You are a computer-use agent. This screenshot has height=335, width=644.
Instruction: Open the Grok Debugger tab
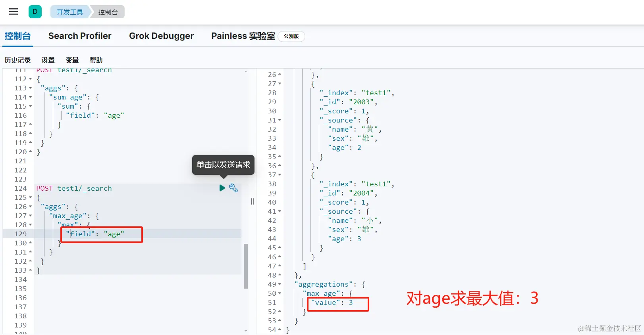point(161,36)
